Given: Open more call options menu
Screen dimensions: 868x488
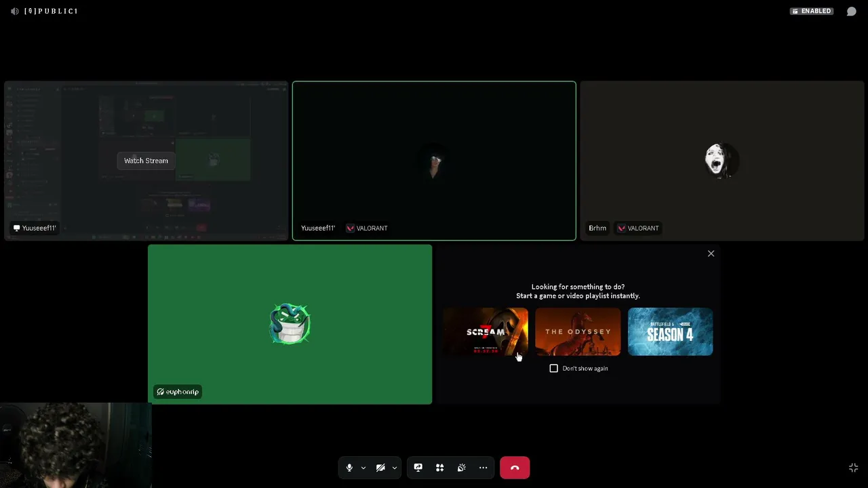Looking at the screenshot, I should click(483, 468).
